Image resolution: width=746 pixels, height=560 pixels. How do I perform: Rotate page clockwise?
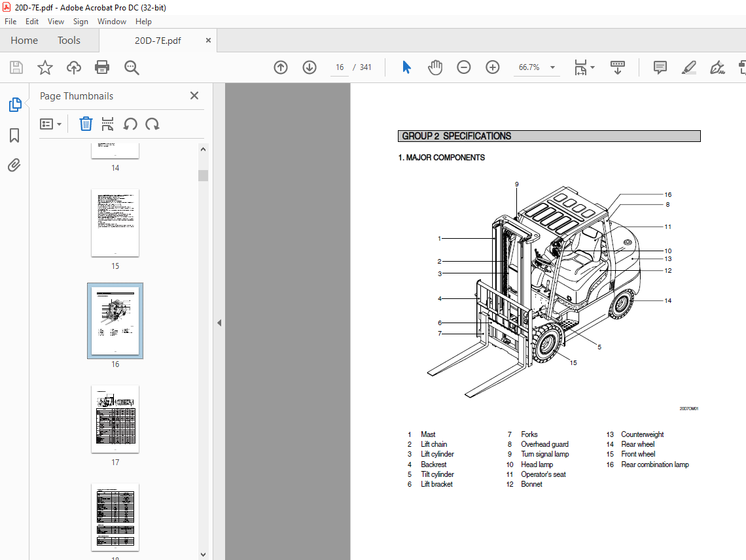tap(152, 124)
